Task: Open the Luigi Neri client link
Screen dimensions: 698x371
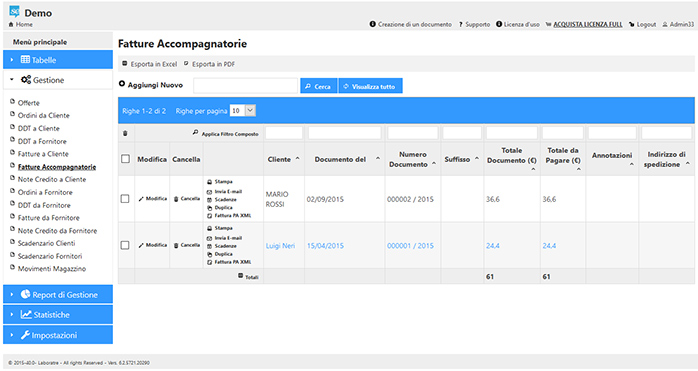Action: tap(280, 245)
